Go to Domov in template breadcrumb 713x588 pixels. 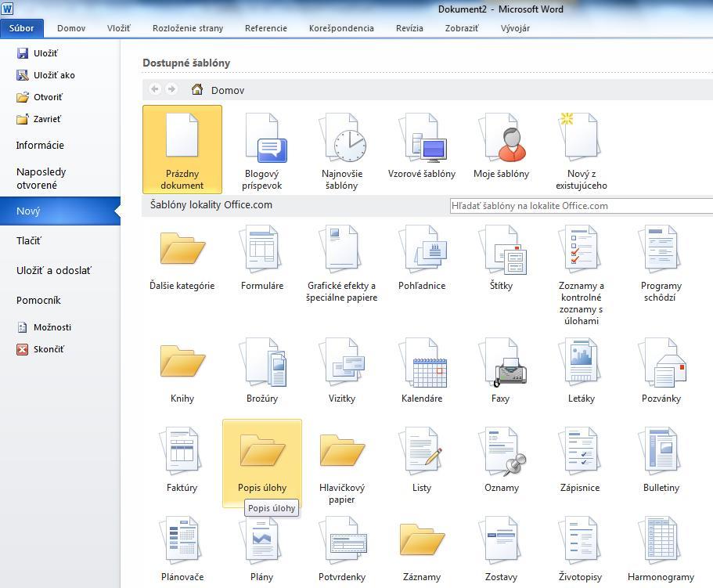218,89
